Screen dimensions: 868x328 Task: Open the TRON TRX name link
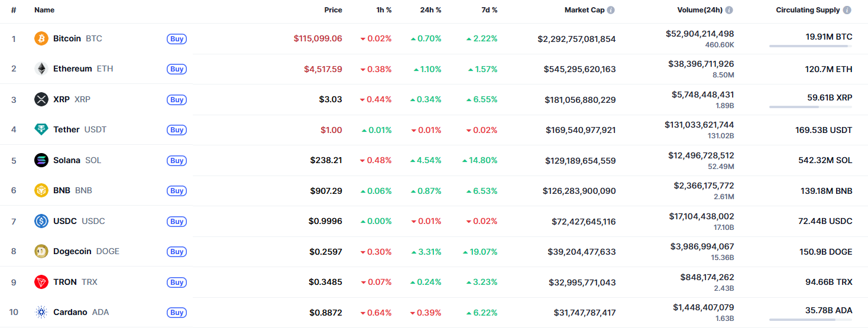pos(75,282)
